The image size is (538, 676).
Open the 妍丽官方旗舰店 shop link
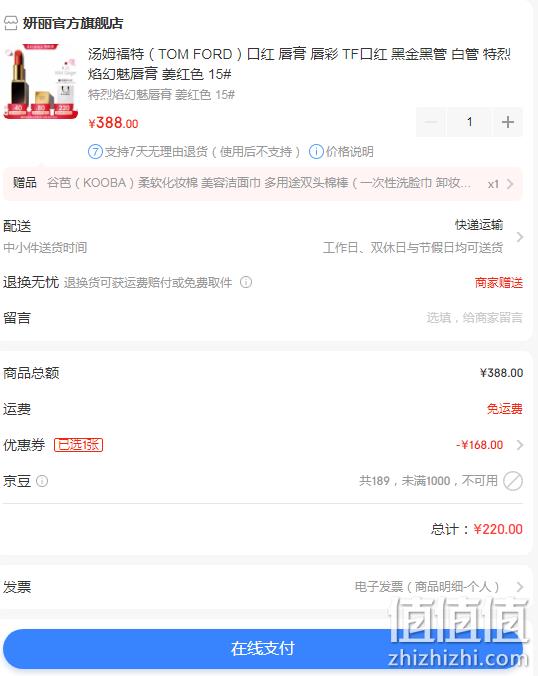pyautogui.click(x=72, y=23)
